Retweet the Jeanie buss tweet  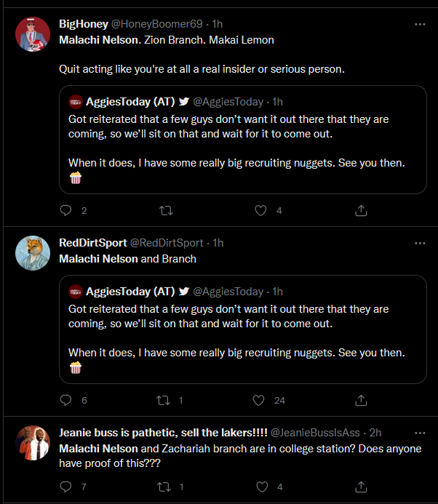click(165, 487)
